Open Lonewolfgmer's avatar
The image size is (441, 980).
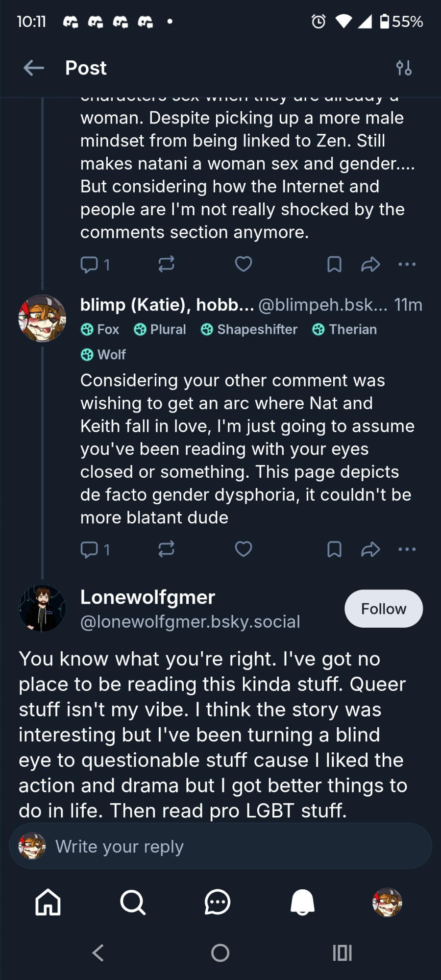[x=42, y=608]
